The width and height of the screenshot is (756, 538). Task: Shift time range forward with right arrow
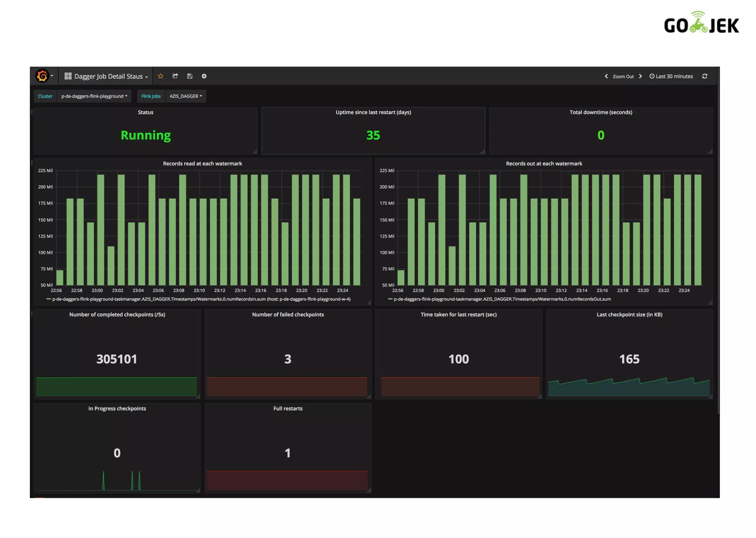tap(640, 76)
